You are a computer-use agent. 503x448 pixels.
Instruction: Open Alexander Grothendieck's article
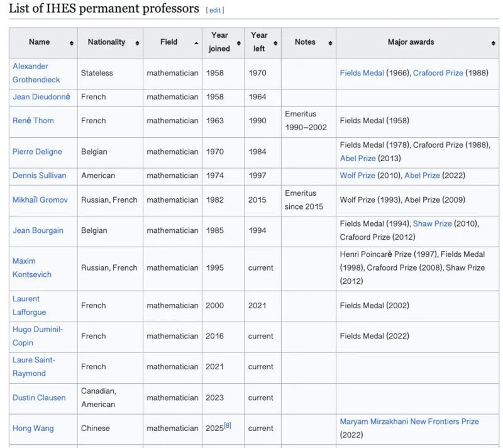[36, 73]
